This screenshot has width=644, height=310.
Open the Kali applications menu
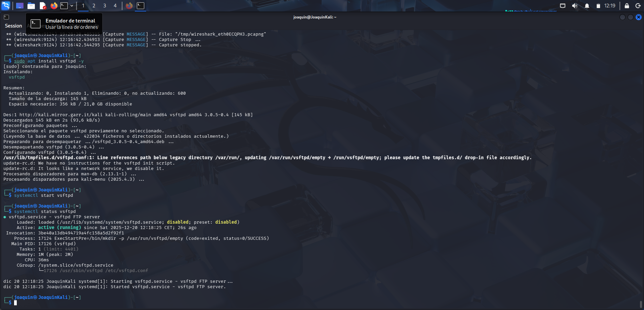tap(5, 5)
